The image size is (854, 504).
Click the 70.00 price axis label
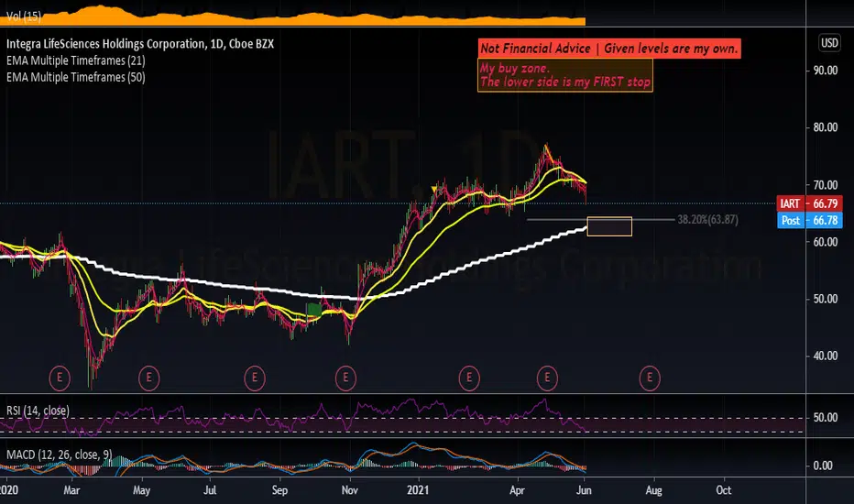[825, 185]
